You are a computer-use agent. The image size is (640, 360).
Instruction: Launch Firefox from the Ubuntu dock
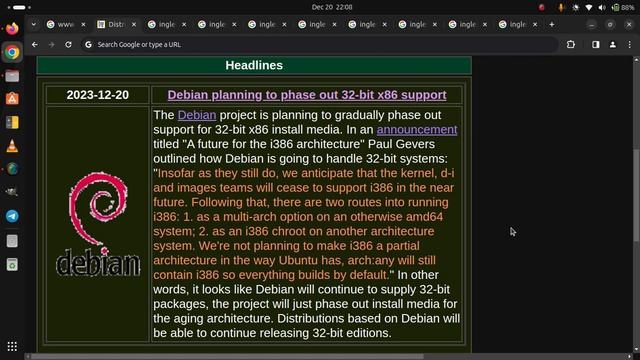[12, 29]
